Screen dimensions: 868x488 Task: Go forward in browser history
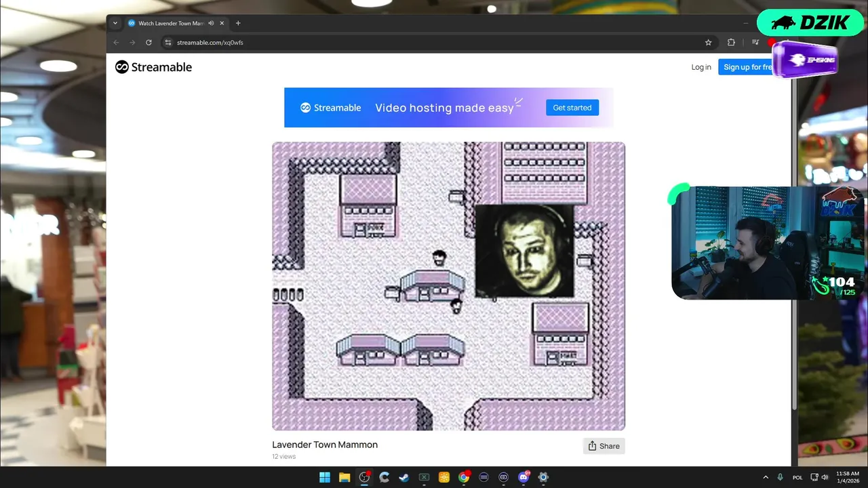click(132, 42)
